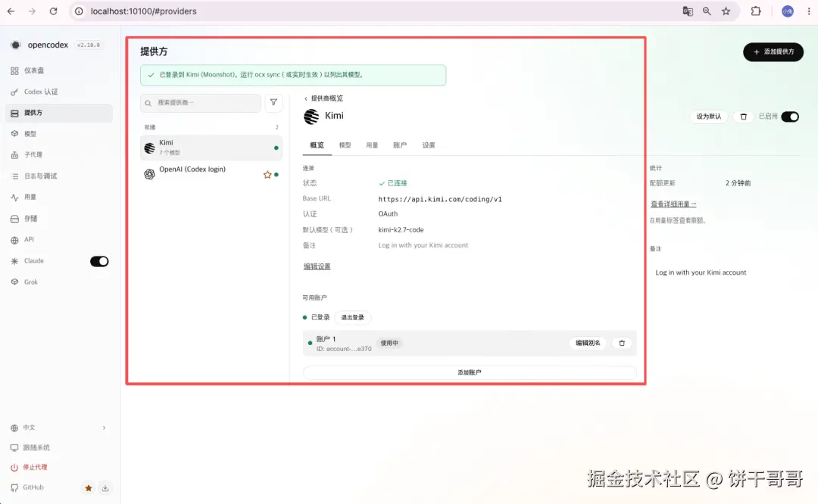The height and width of the screenshot is (504, 818).
Task: Click the 添加账户 button
Action: coord(470,372)
